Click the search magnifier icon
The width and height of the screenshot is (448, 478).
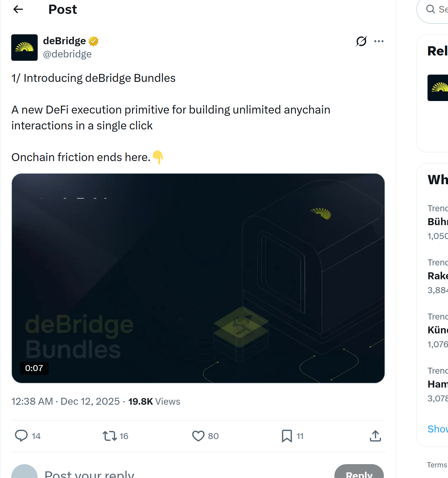pyautogui.click(x=431, y=9)
